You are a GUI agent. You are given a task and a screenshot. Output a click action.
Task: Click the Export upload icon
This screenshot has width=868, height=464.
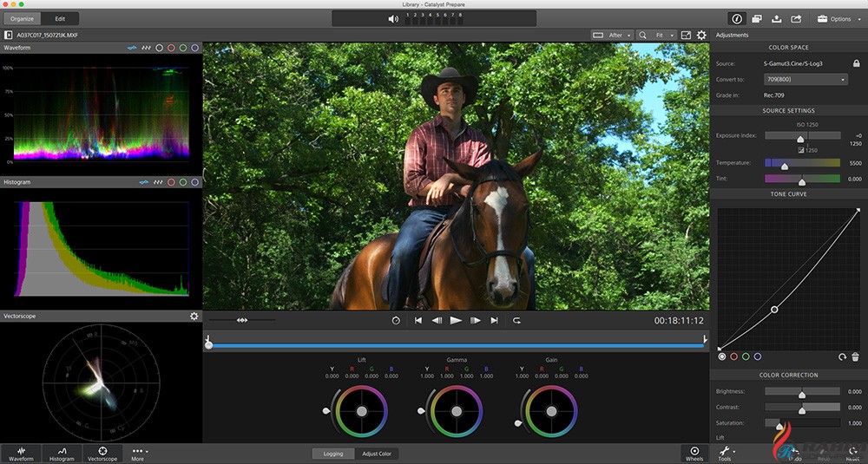[777, 18]
